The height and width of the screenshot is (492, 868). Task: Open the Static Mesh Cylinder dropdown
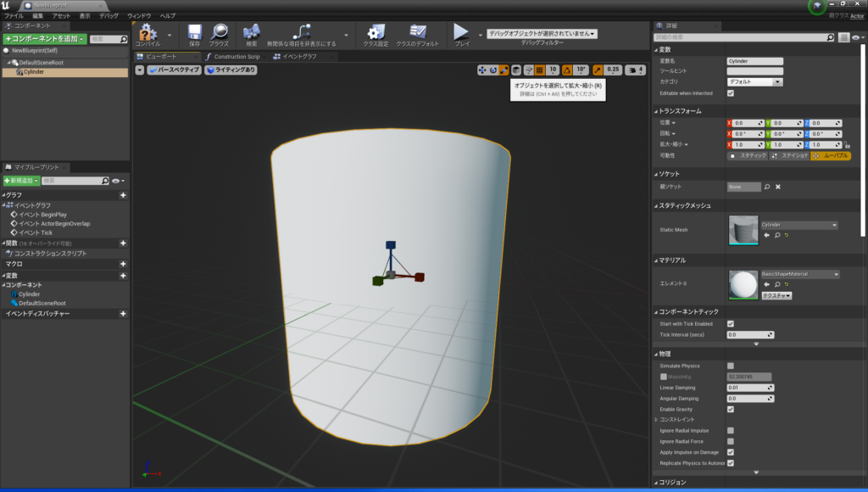point(798,225)
